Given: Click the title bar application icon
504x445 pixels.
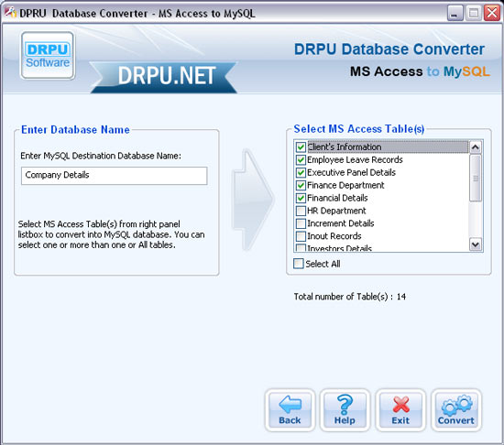Looking at the screenshot, I should (10, 13).
